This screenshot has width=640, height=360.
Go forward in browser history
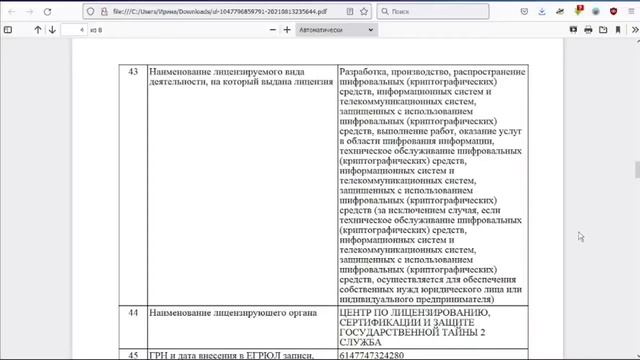click(x=29, y=12)
